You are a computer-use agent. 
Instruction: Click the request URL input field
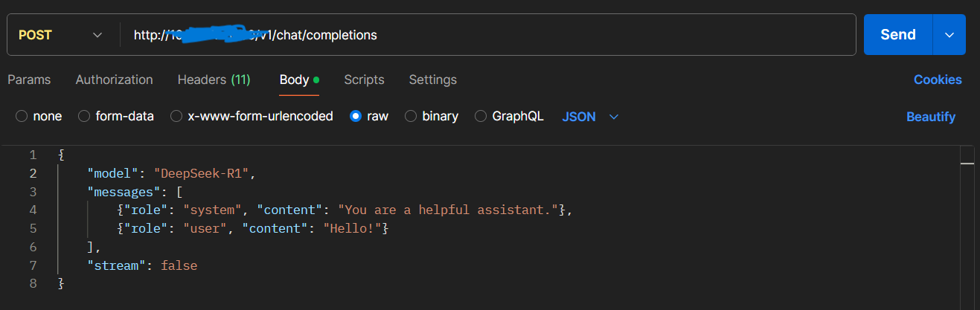[x=488, y=35]
